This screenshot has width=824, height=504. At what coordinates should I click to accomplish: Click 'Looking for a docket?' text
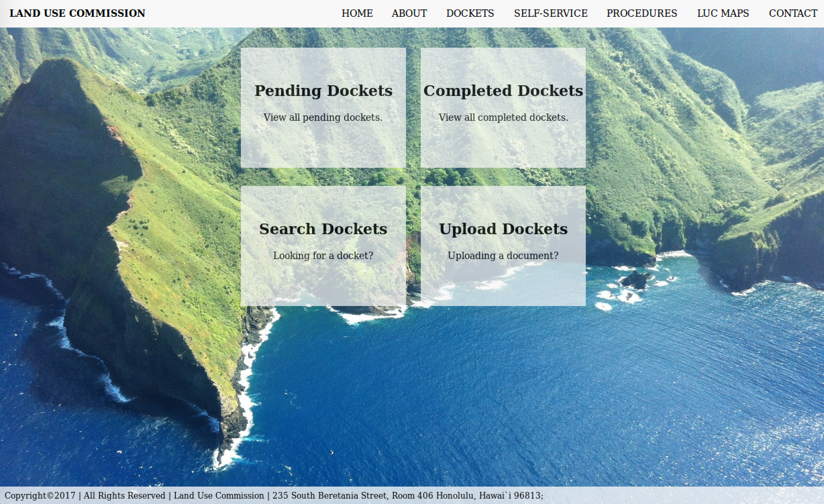[x=323, y=256]
